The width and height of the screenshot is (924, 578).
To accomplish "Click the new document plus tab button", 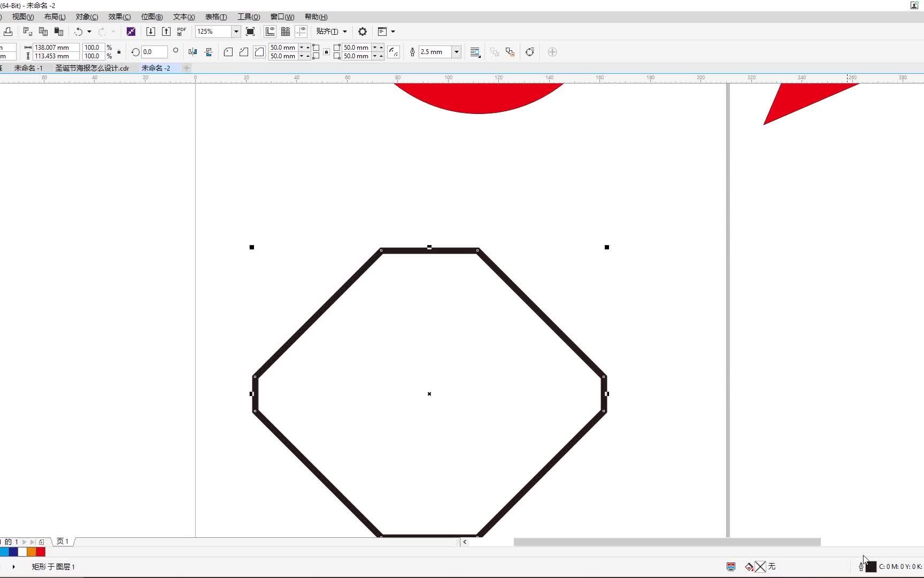I will (187, 68).
